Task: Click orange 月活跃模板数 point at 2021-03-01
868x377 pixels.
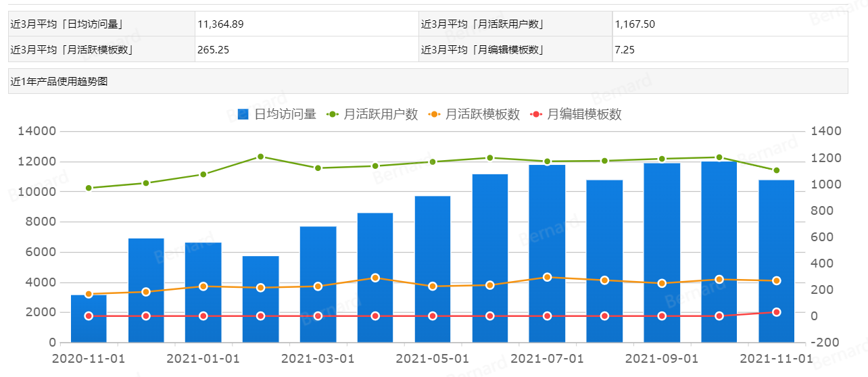Action: pos(318,286)
